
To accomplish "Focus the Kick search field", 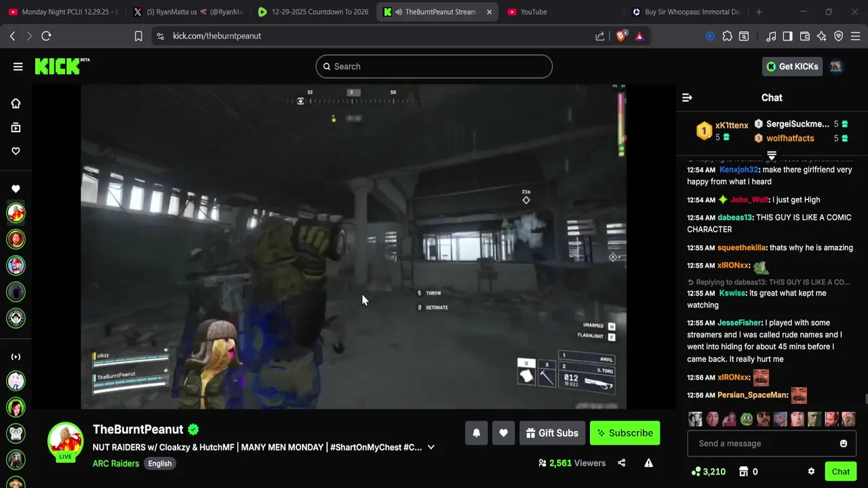I will click(434, 66).
